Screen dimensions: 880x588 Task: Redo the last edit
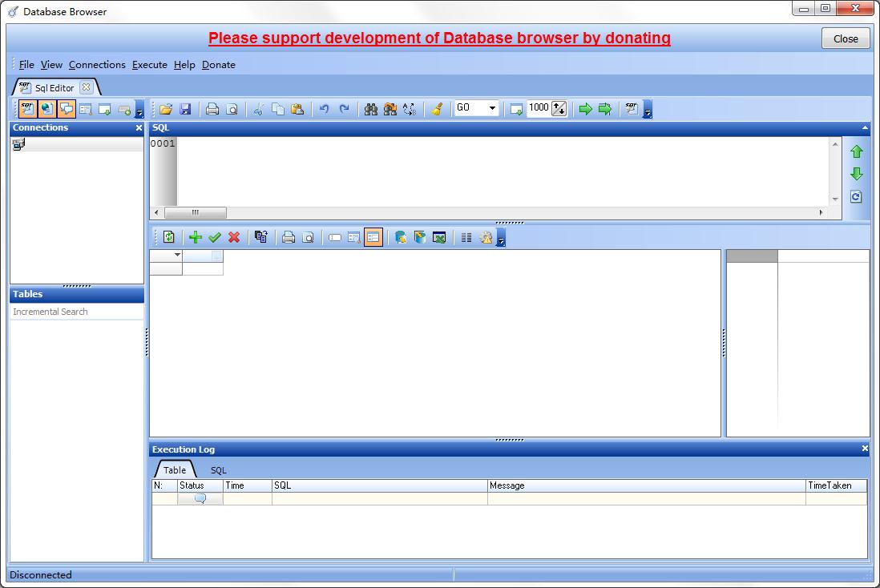[344, 109]
